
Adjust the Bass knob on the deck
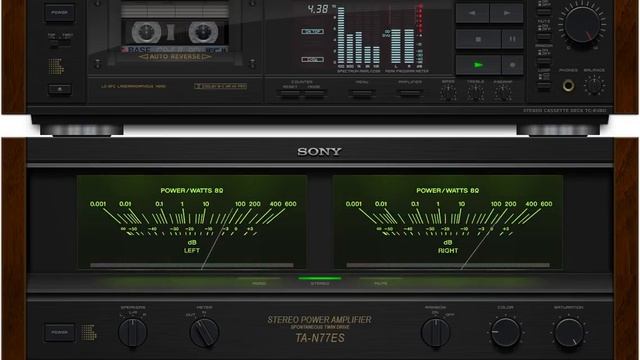[x=448, y=93]
